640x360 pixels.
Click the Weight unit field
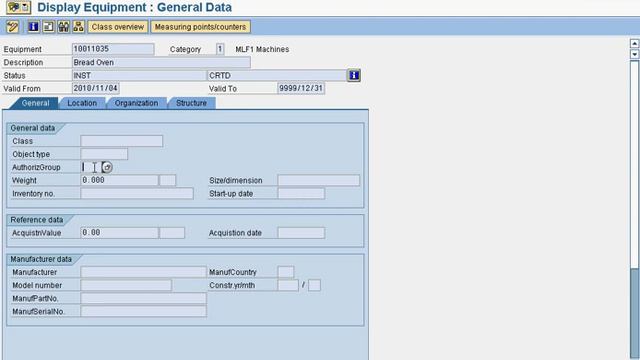[x=167, y=180]
